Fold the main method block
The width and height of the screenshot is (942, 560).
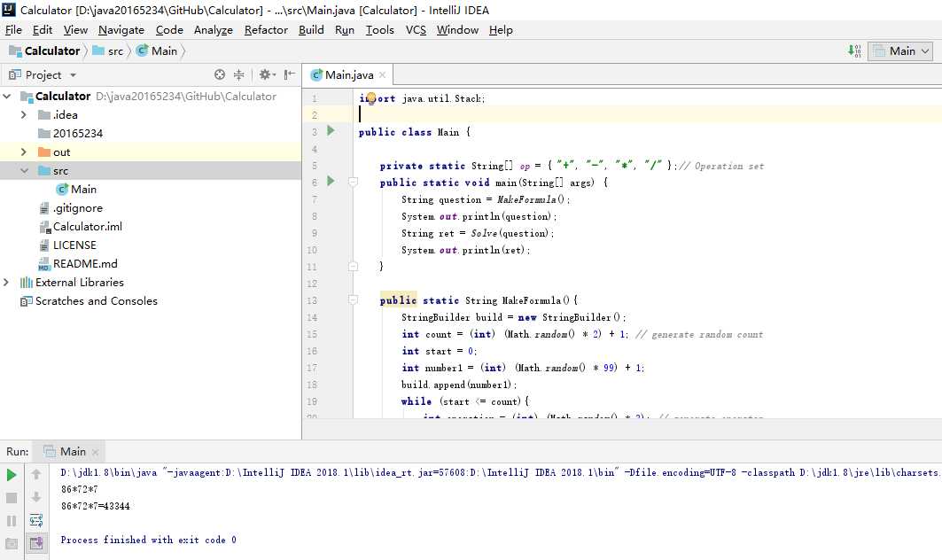click(354, 182)
